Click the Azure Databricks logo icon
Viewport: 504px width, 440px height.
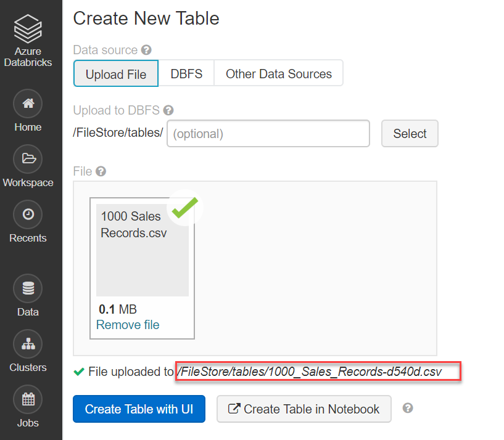28,29
